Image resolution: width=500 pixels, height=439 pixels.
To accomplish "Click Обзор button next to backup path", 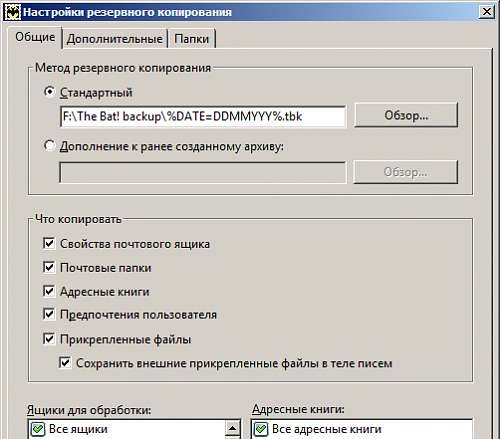I will pos(406,115).
